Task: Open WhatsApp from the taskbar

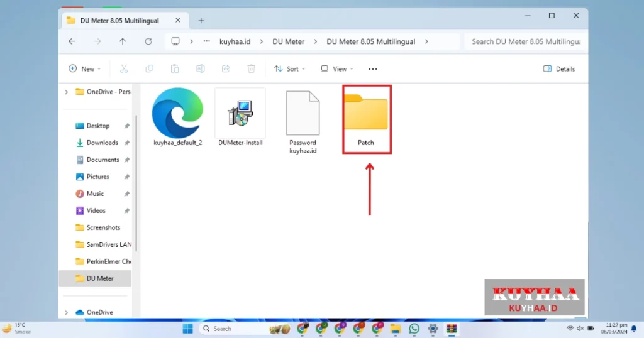Action: (414, 329)
